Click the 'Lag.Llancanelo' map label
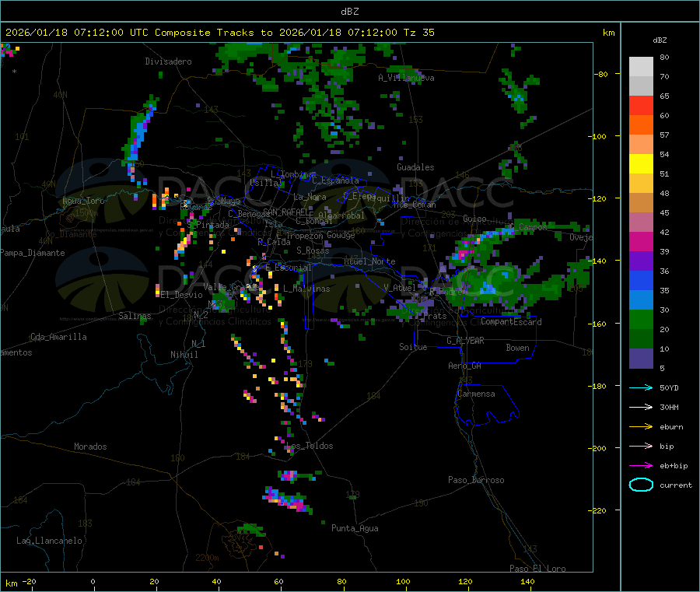700x592 pixels. (50, 541)
